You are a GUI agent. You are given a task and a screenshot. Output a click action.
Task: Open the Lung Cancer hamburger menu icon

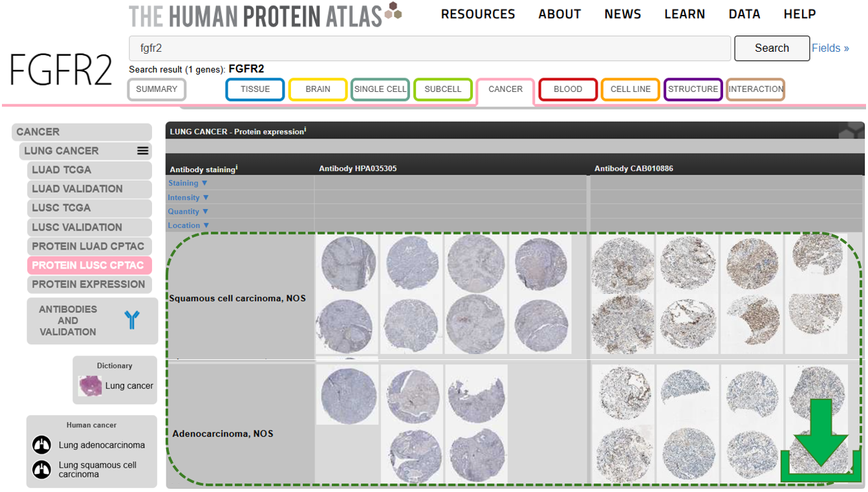pos(143,151)
